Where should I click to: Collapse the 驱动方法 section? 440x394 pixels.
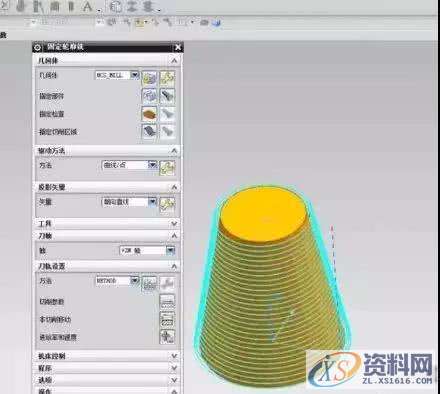(174, 151)
